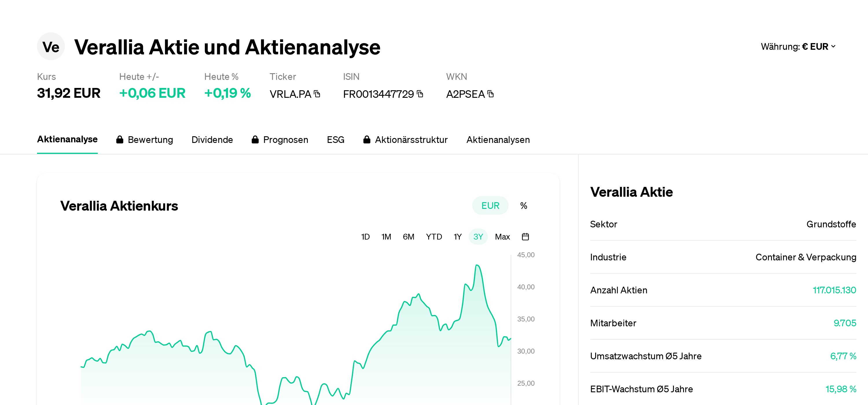868x405 pixels.
Task: Click the lock icon next to Aktionärsstruktur
Action: 367,139
